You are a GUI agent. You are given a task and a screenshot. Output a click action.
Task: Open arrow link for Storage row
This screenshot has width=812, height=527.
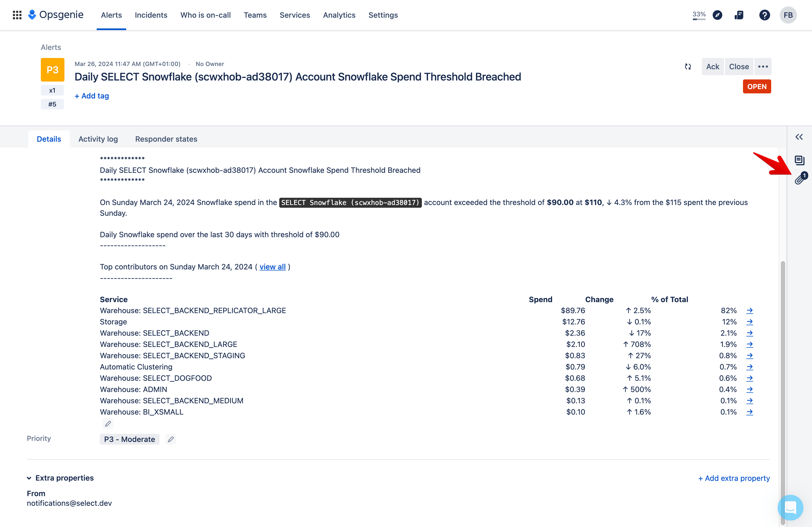(749, 322)
